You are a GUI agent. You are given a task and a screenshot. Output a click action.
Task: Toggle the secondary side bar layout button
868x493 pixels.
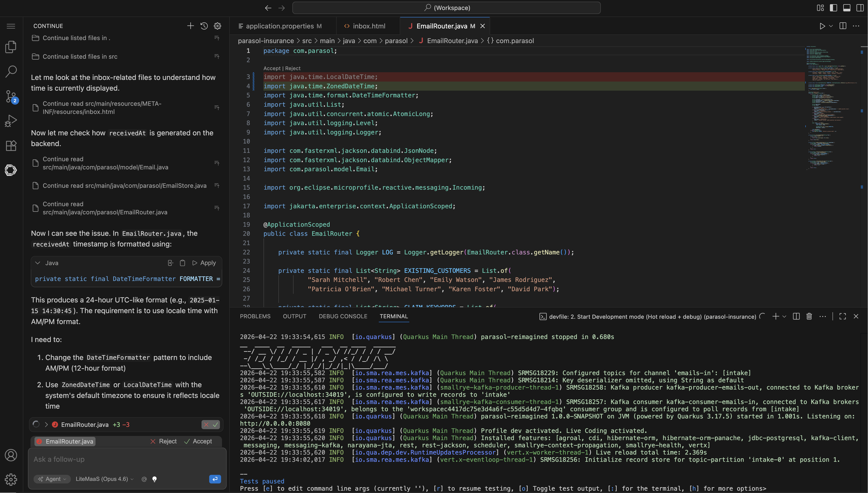pyautogui.click(x=860, y=8)
